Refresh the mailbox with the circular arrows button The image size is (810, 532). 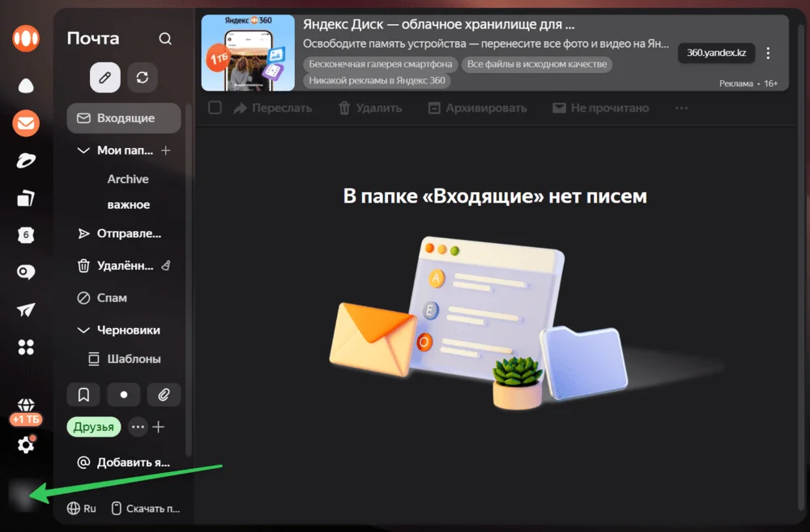pos(143,78)
